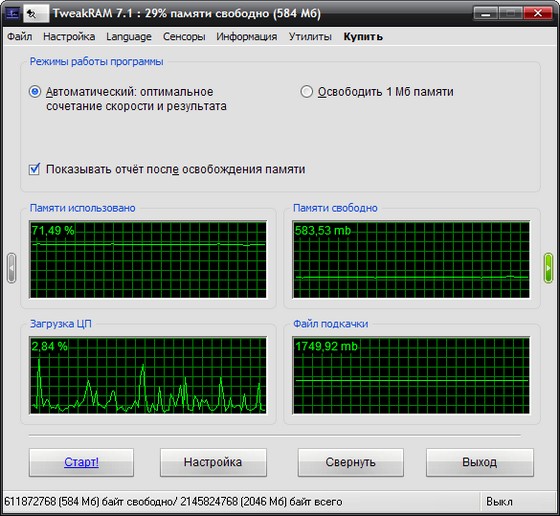Image resolution: width=560 pixels, height=516 pixels.
Task: Toggle Показывать отчёт после освобождения памяти checkbox
Action: pyautogui.click(x=35, y=169)
